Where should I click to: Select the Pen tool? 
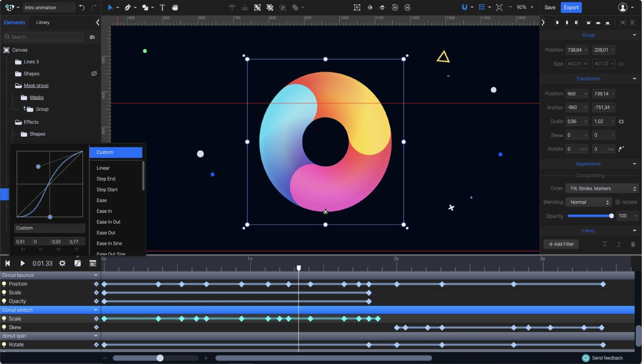coord(128,7)
